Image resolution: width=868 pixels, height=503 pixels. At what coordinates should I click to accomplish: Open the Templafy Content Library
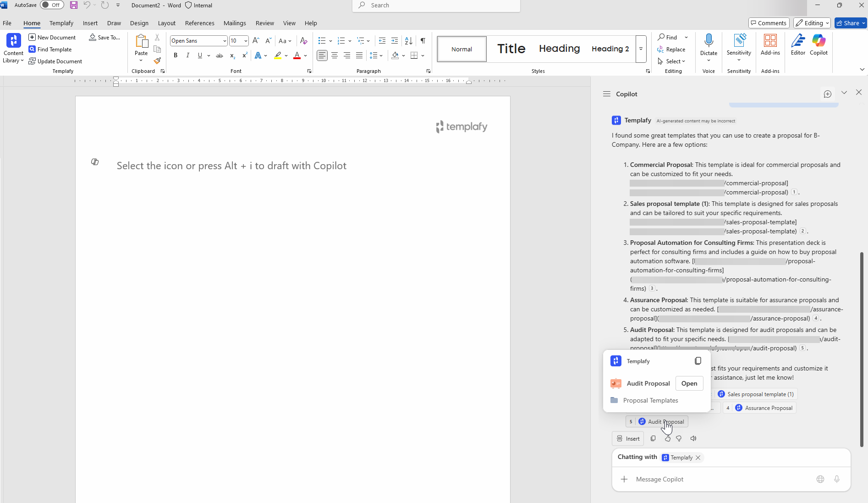[13, 48]
